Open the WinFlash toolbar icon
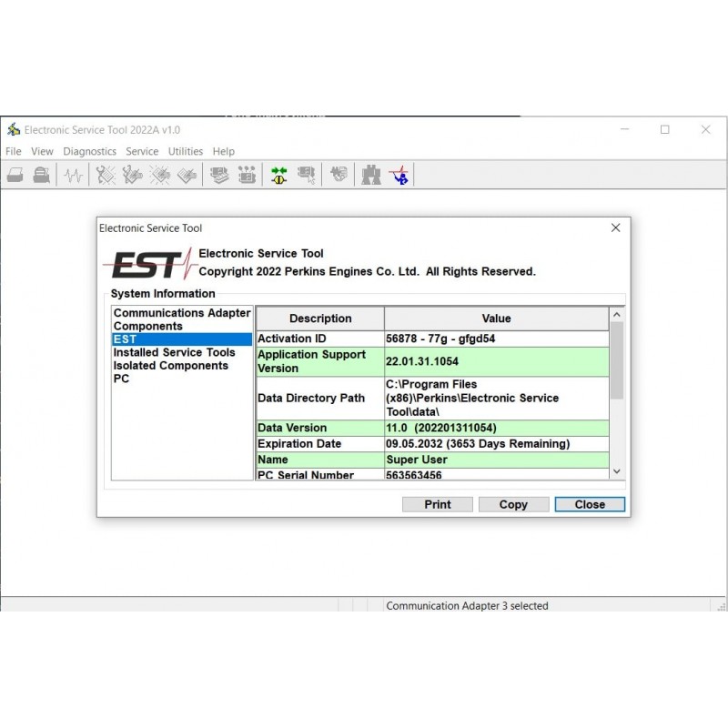Viewport: 728px width, 728px height. (x=339, y=175)
